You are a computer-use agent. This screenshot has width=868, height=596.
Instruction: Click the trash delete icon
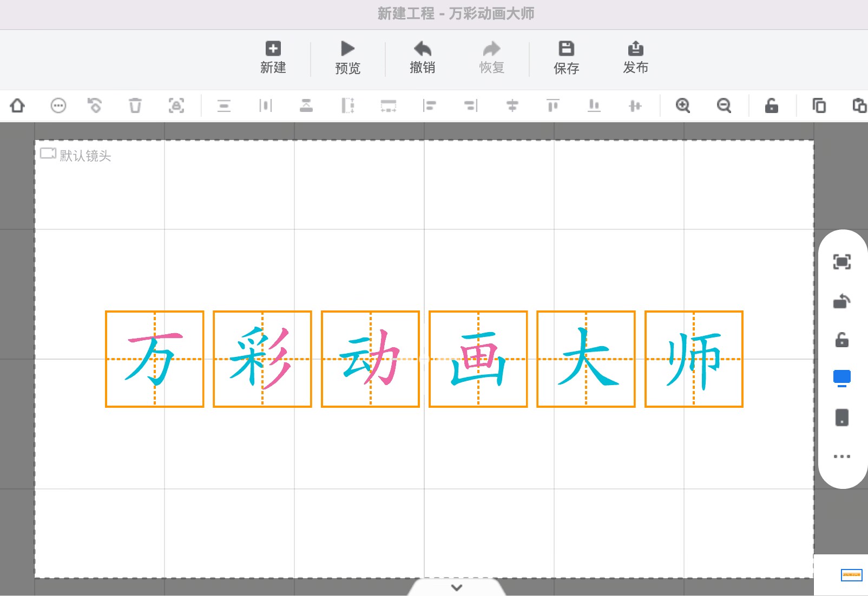(x=135, y=105)
